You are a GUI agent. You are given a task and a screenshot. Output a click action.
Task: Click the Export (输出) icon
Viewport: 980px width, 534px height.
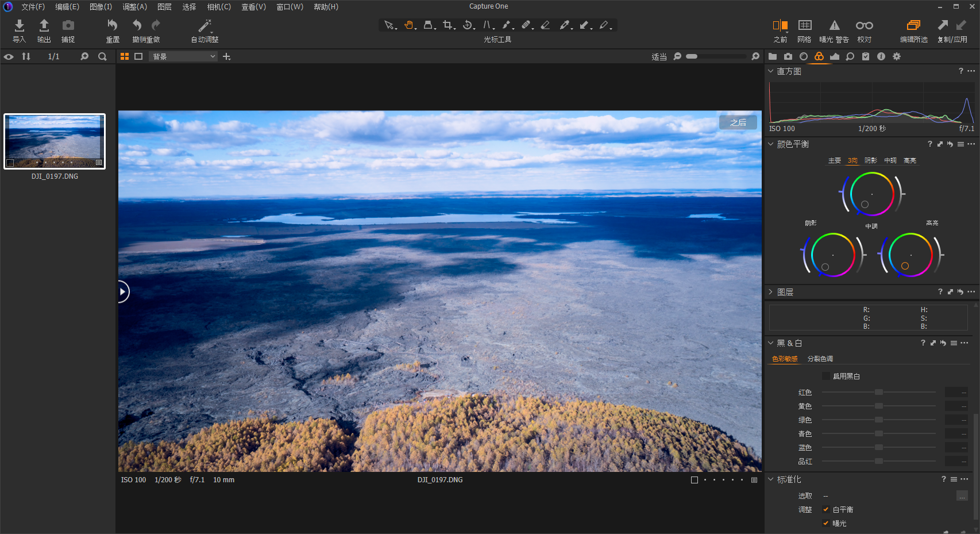(x=44, y=25)
